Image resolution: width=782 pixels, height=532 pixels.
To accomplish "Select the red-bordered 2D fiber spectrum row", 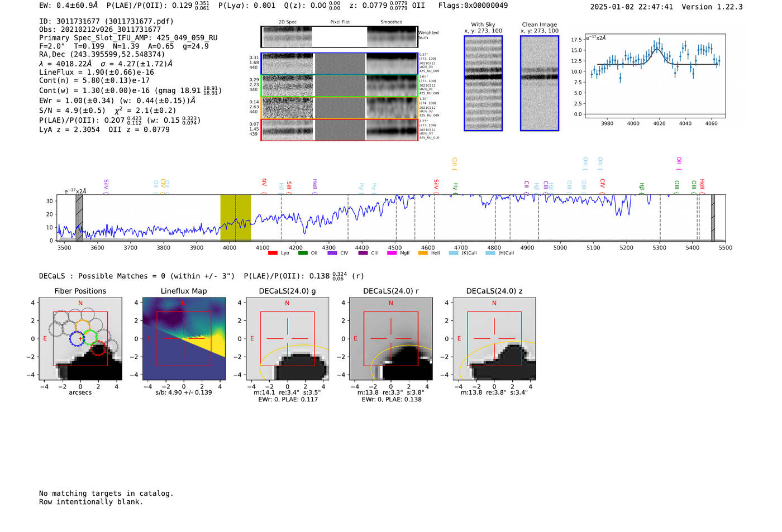I will coord(340,130).
